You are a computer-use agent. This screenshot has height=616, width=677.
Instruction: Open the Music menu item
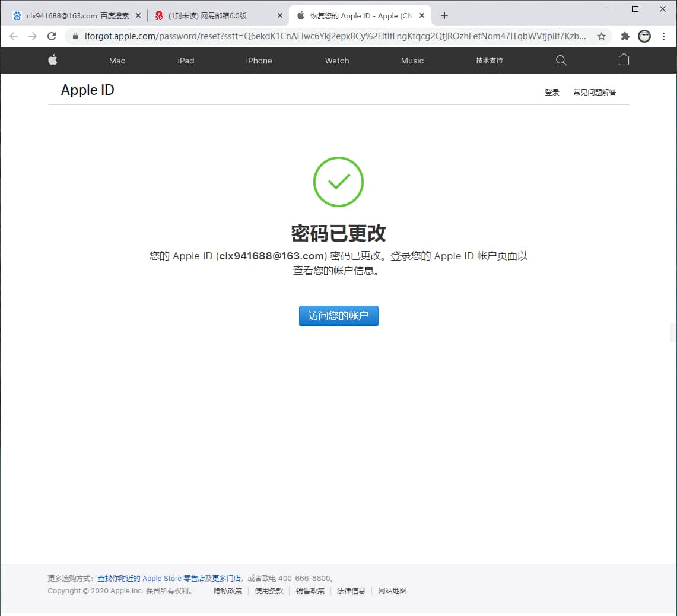[x=412, y=61]
